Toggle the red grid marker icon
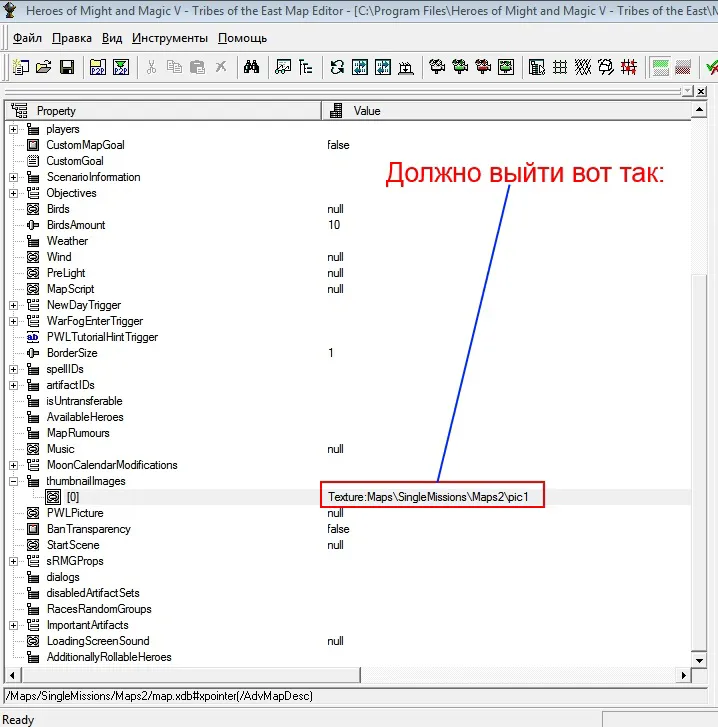Viewport: 718px width, 727px height. (629, 67)
